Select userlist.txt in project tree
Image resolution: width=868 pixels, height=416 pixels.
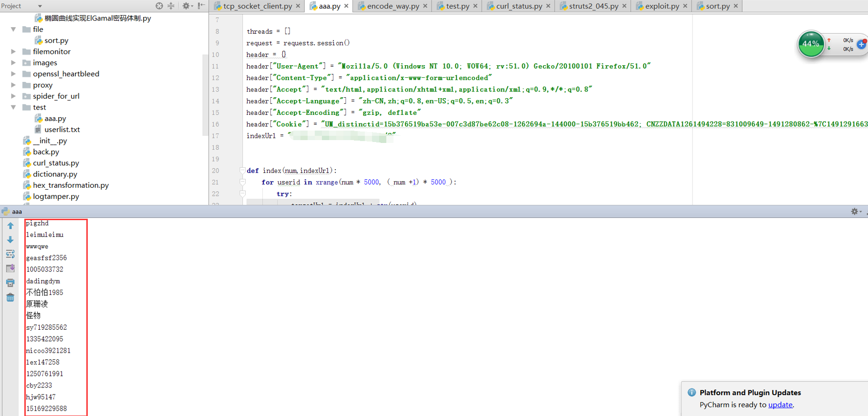[x=62, y=130]
